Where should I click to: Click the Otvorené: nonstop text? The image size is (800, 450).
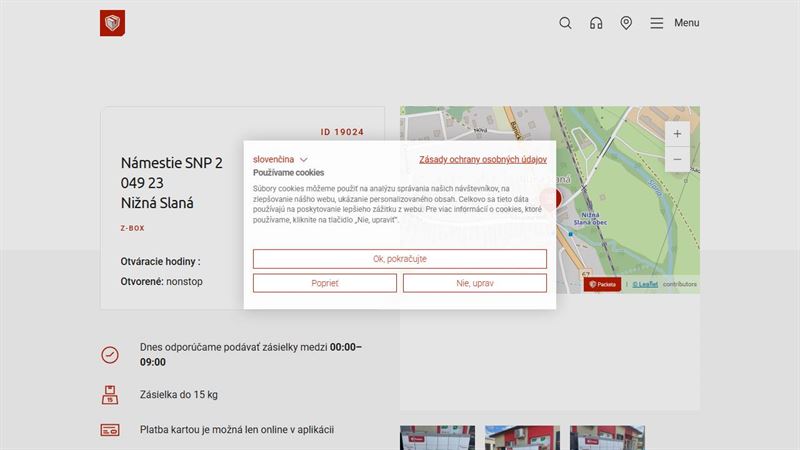pos(161,282)
